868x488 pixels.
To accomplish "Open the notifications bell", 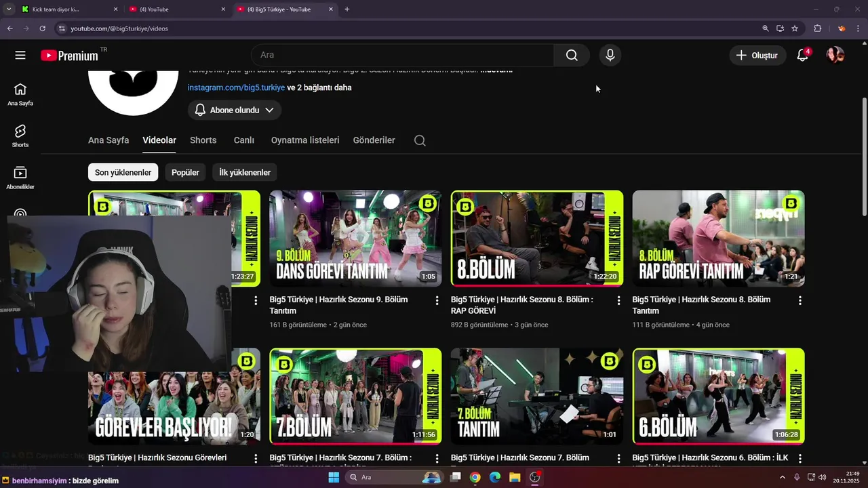I will (803, 56).
